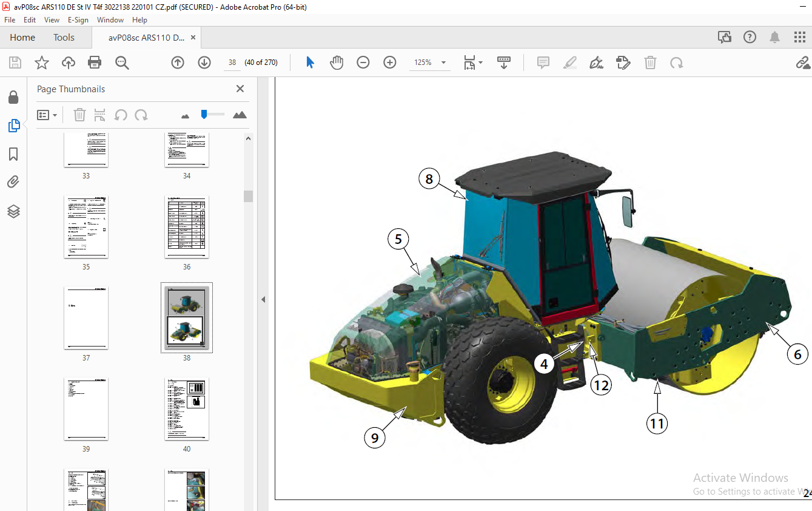Viewport: 812px width, 511px height.
Task: Click the page number input field
Action: (x=232, y=63)
